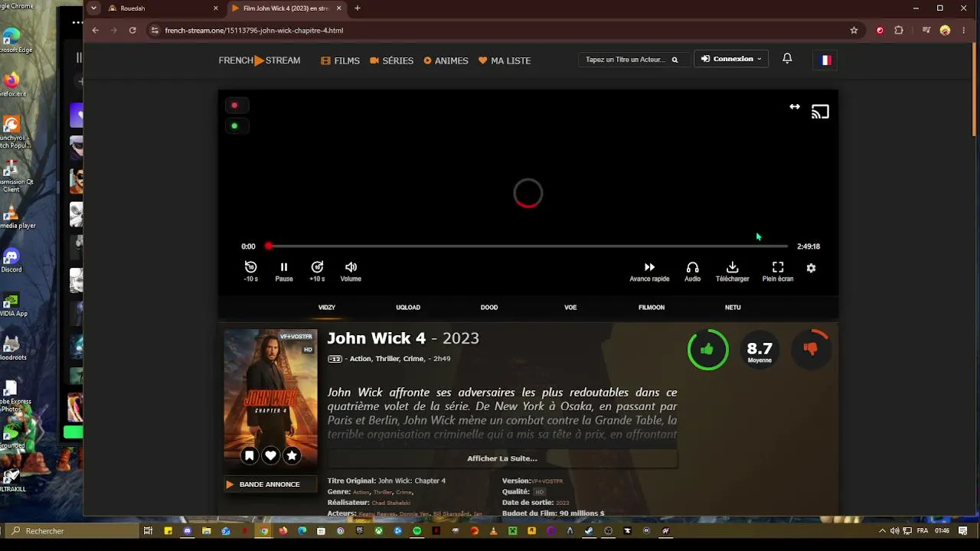Open the FILMS menu

pos(341,60)
